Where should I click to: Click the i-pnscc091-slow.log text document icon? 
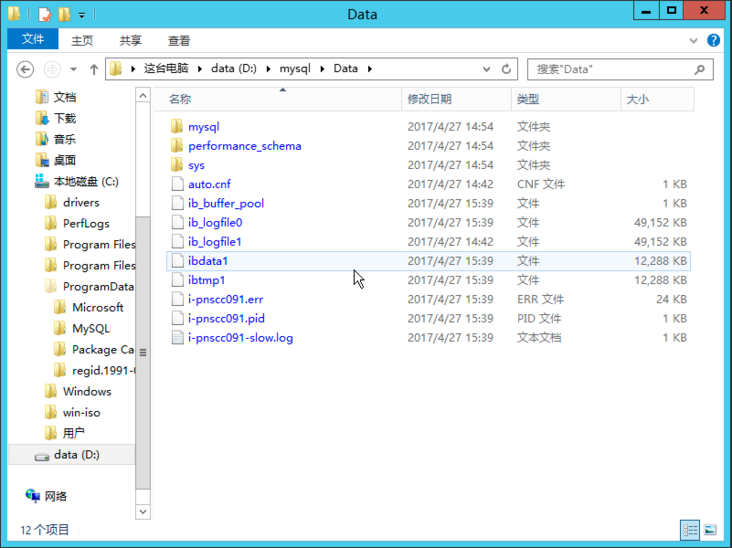177,337
